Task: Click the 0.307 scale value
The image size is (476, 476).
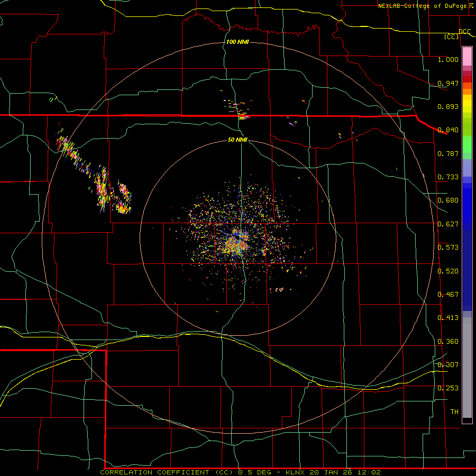Action: 448,365
